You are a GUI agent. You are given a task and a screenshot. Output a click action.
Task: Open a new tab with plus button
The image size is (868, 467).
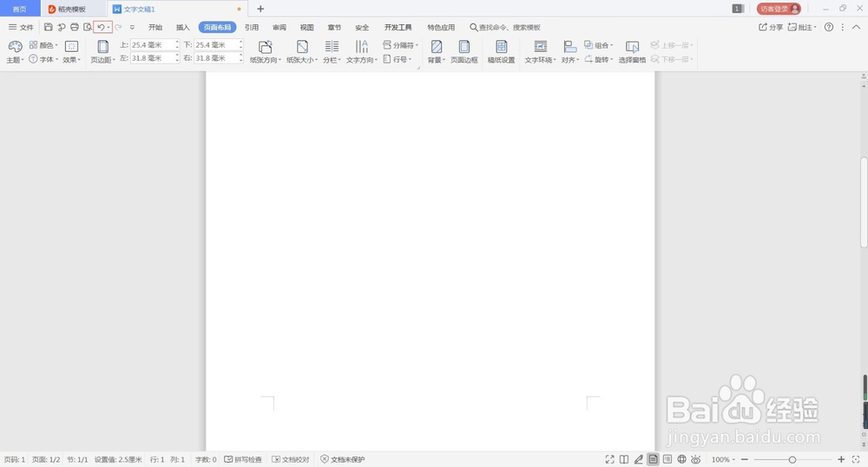(x=260, y=9)
